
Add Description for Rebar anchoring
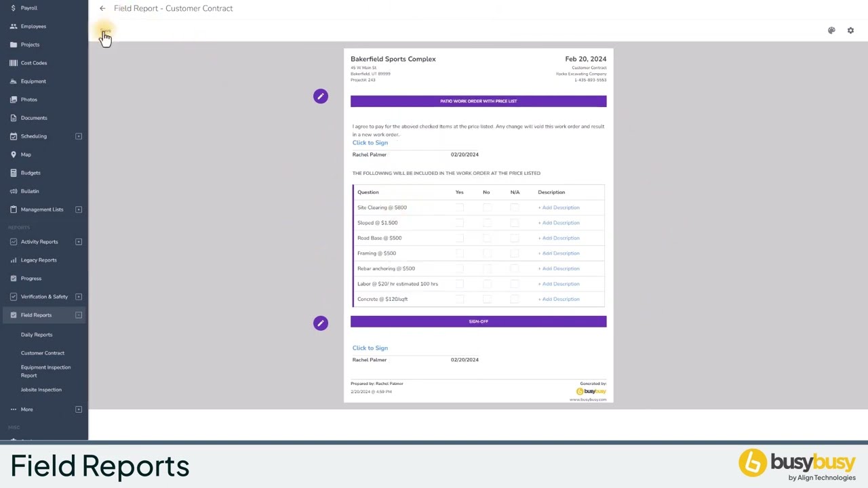559,268
